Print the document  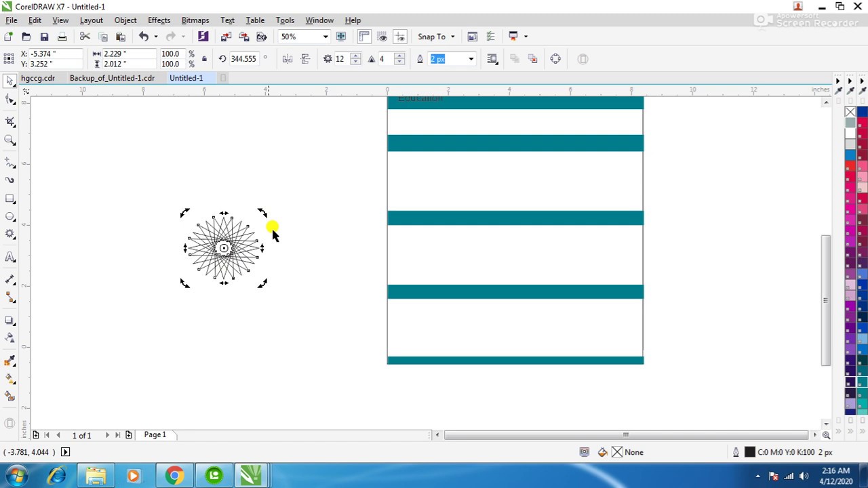[x=62, y=37]
